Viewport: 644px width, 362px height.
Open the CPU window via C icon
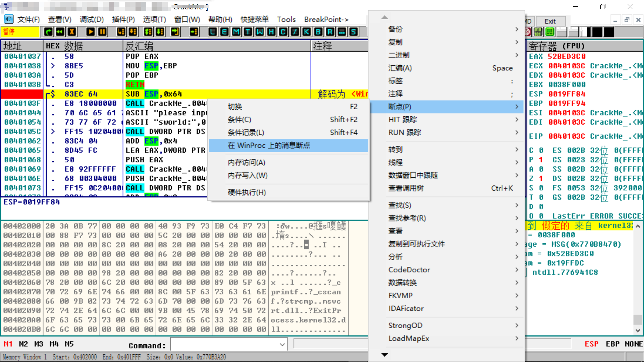pos(283,32)
